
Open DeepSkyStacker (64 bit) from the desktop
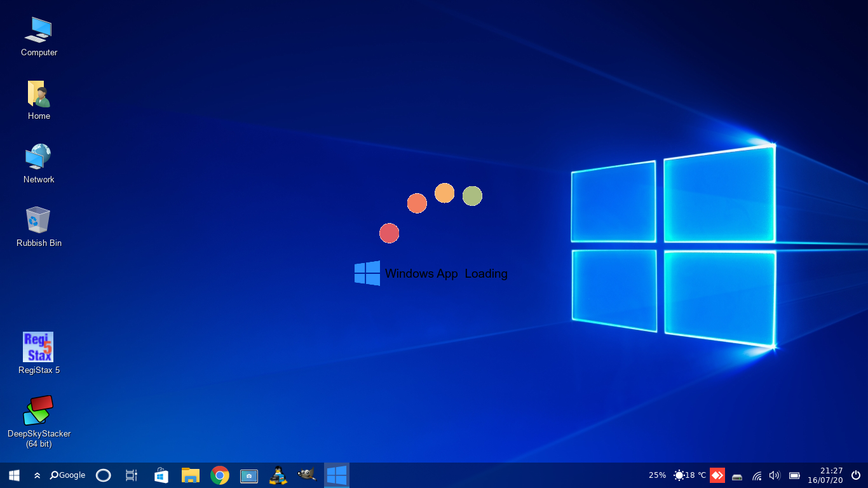[x=38, y=410]
